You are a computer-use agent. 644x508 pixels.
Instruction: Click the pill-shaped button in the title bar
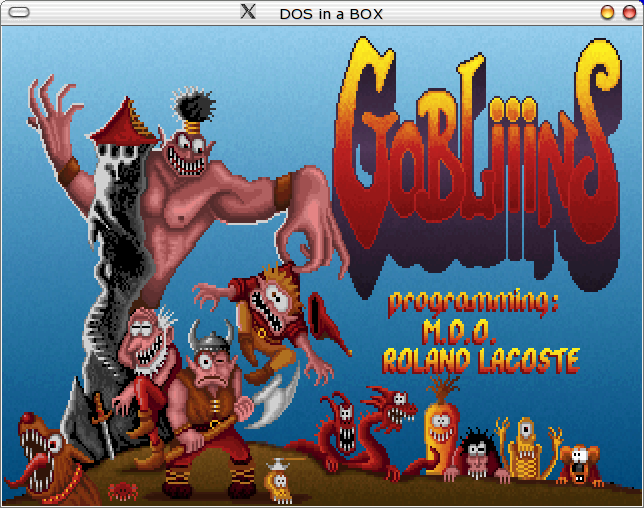tap(19, 13)
